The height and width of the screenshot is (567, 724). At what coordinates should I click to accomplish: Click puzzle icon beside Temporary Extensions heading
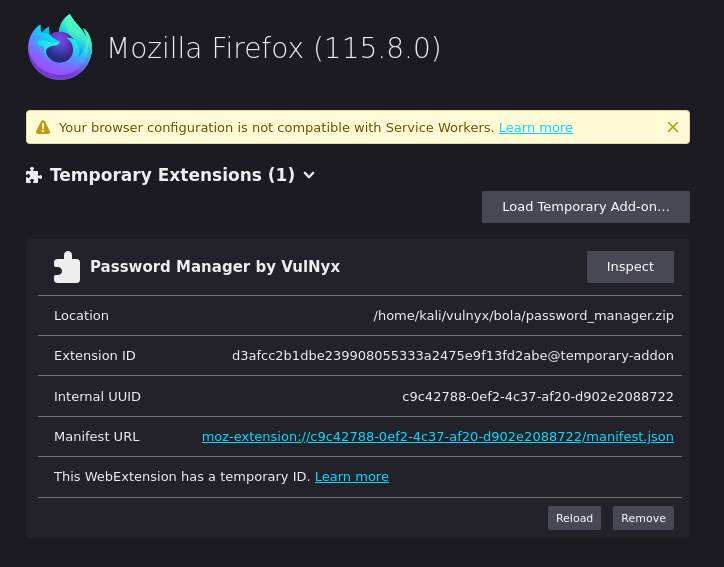pos(34,175)
